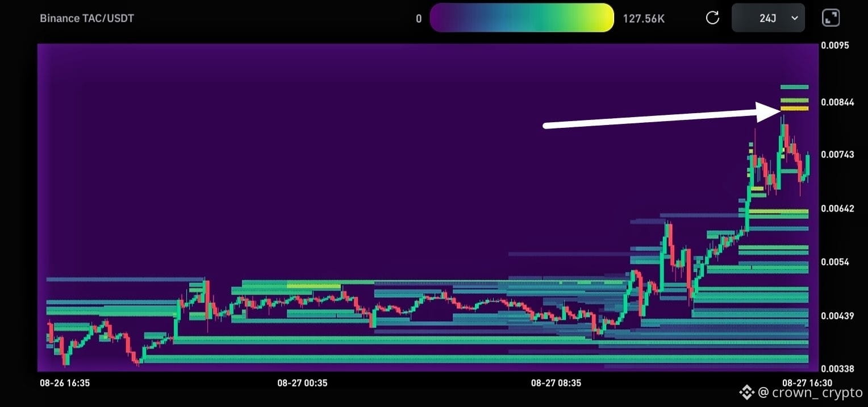Refresh the liquidation heatmap
This screenshot has width=868, height=407.
(712, 18)
